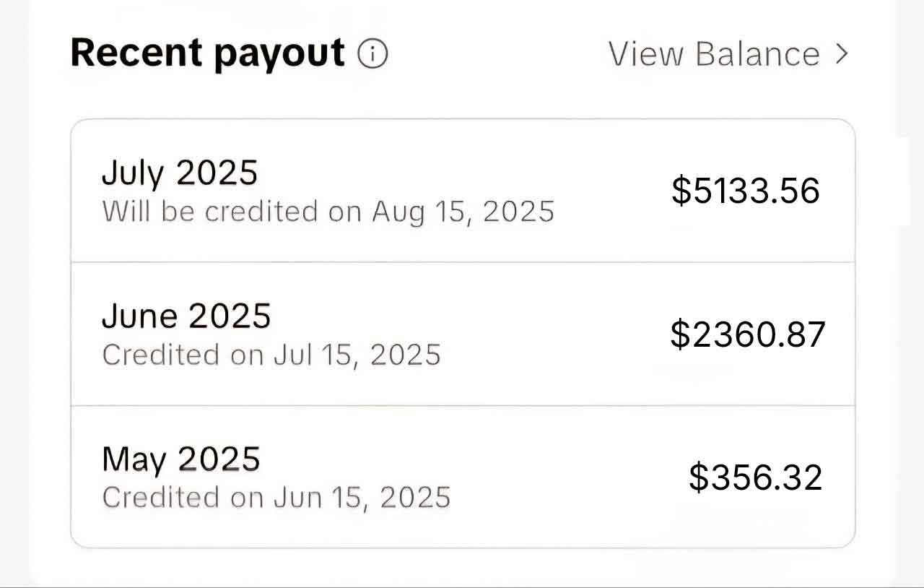
Task: Click the Recent payout heading
Action: [207, 53]
